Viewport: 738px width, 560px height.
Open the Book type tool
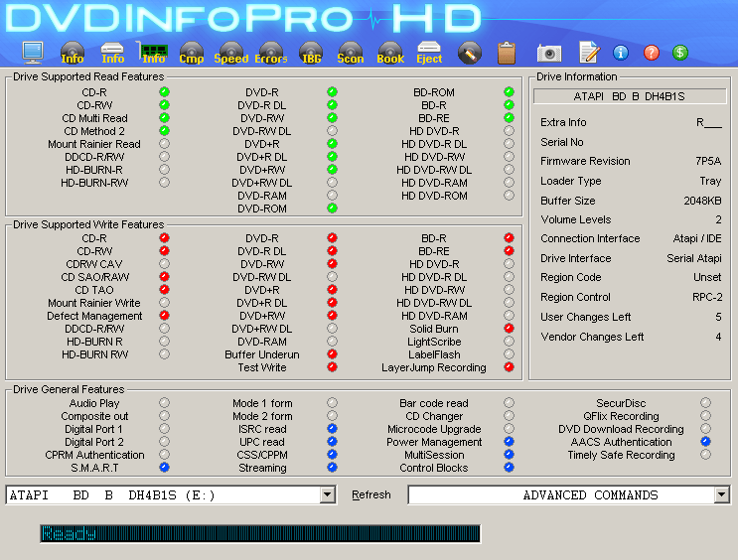click(390, 53)
